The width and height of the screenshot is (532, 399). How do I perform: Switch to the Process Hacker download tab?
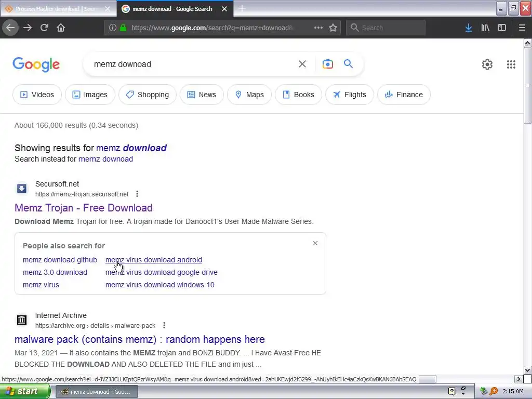click(x=54, y=9)
